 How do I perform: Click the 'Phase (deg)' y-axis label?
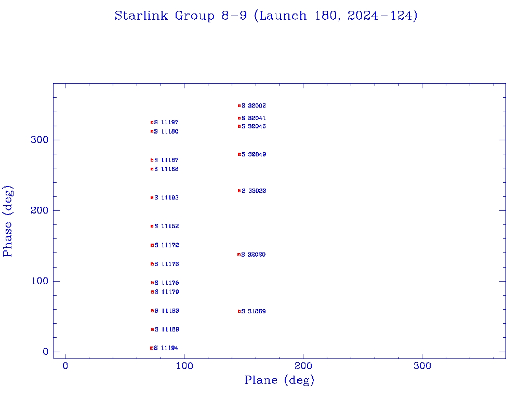point(7,221)
